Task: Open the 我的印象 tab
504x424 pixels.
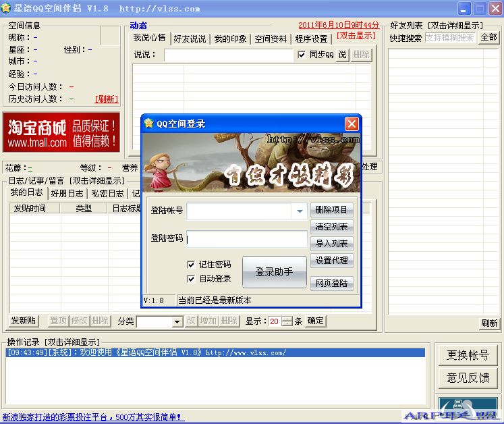Action: tap(230, 39)
